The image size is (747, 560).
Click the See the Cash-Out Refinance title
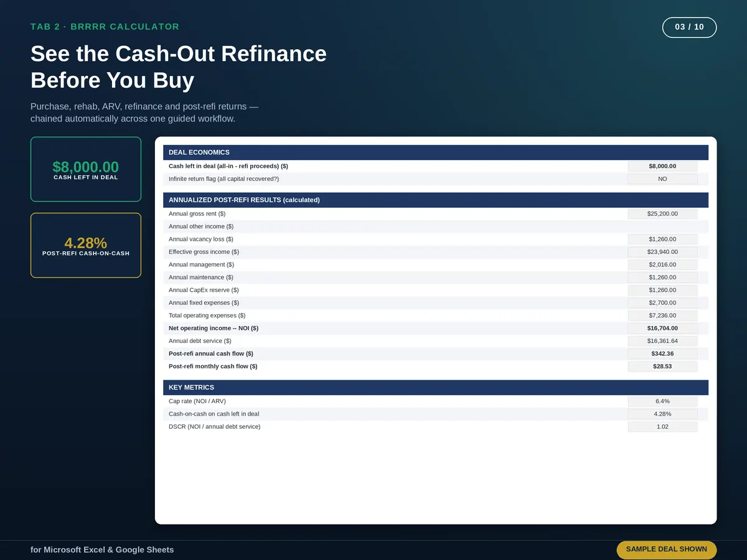(179, 67)
